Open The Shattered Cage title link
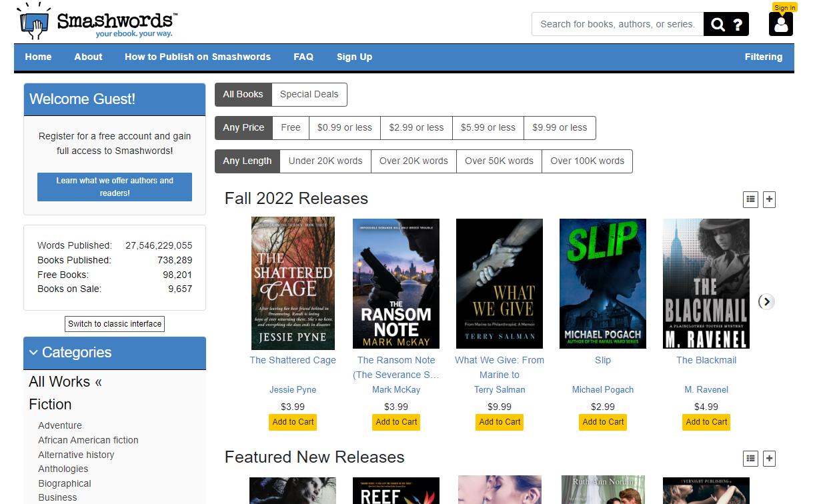Screen dimensions: 817x504 pos(293,361)
